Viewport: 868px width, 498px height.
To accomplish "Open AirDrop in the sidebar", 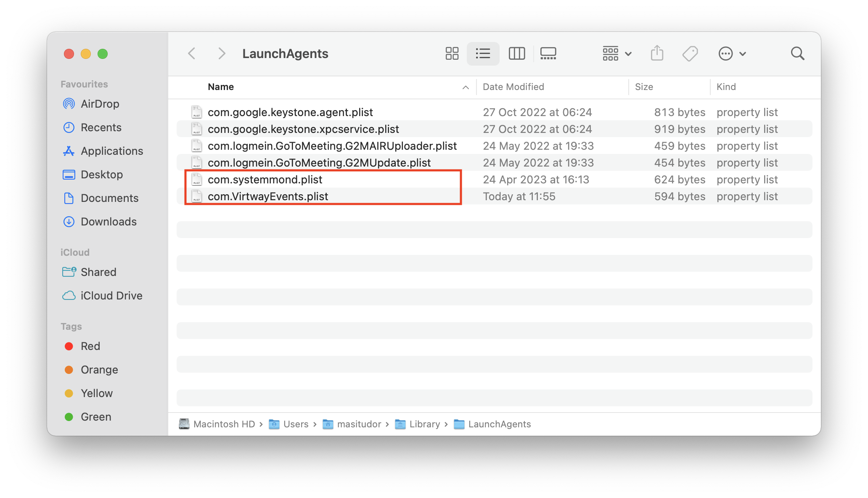I will pyautogui.click(x=100, y=104).
